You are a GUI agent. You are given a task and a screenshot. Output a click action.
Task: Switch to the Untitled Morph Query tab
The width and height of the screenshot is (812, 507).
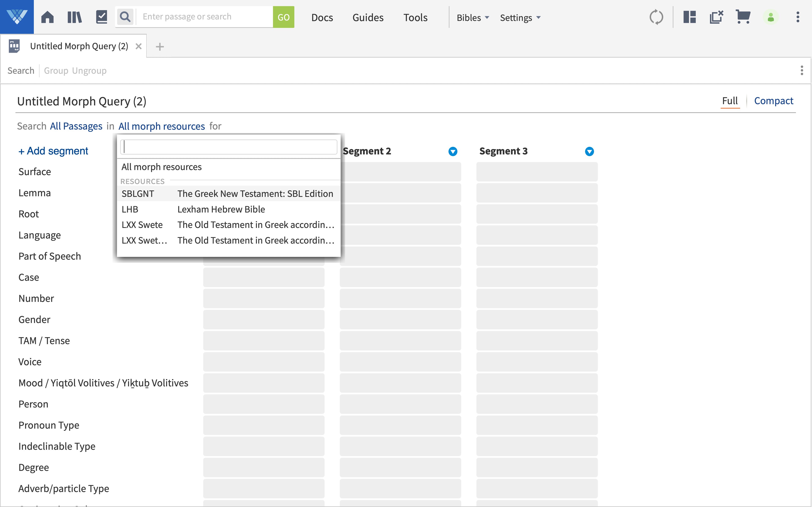tap(79, 46)
